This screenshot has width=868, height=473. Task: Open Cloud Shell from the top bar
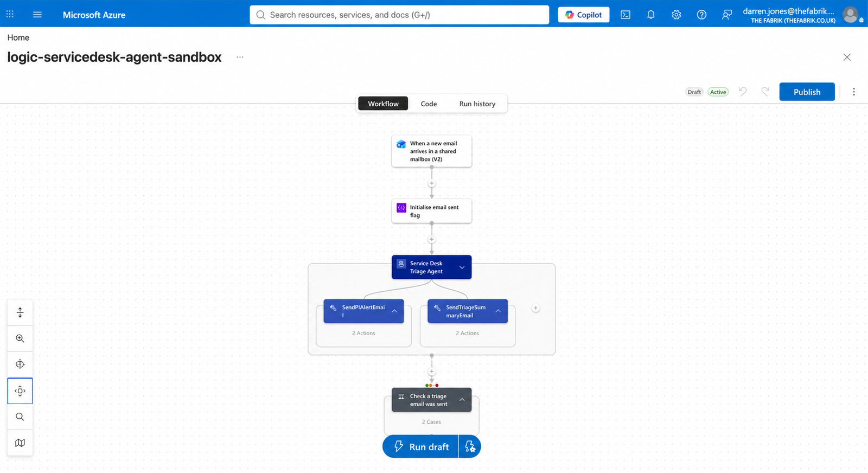click(x=626, y=15)
